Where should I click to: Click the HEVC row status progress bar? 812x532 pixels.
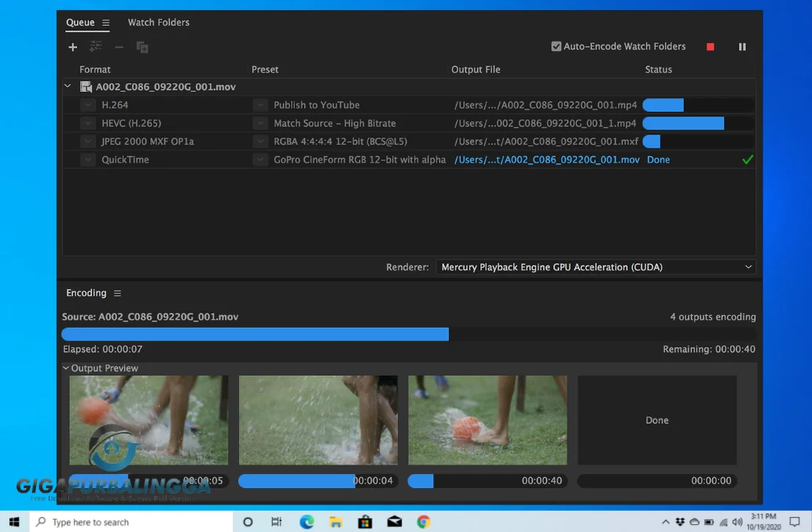[697, 123]
